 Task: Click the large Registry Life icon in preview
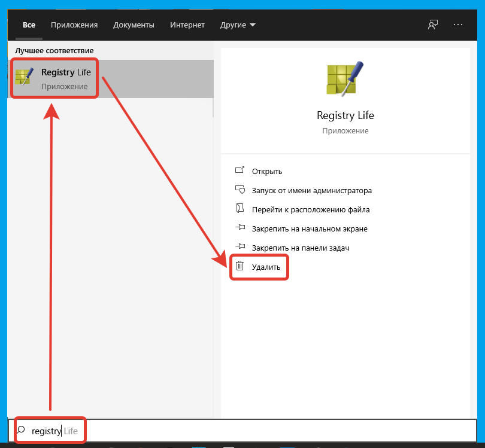pyautogui.click(x=345, y=79)
